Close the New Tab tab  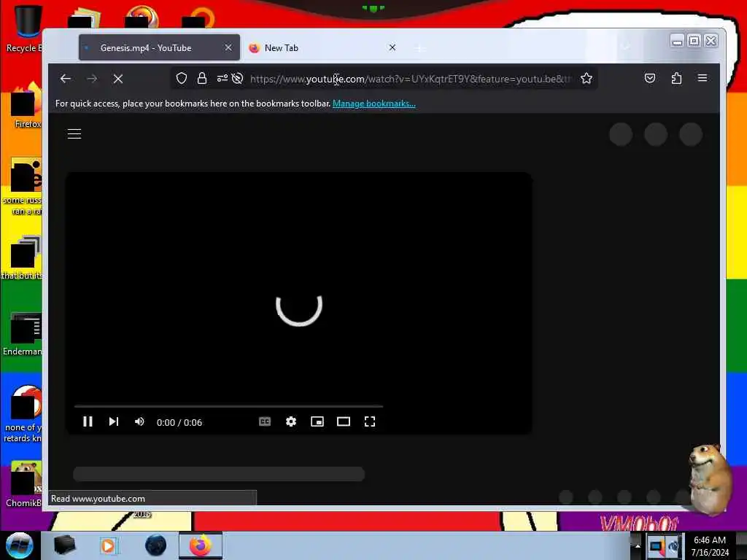tap(392, 47)
